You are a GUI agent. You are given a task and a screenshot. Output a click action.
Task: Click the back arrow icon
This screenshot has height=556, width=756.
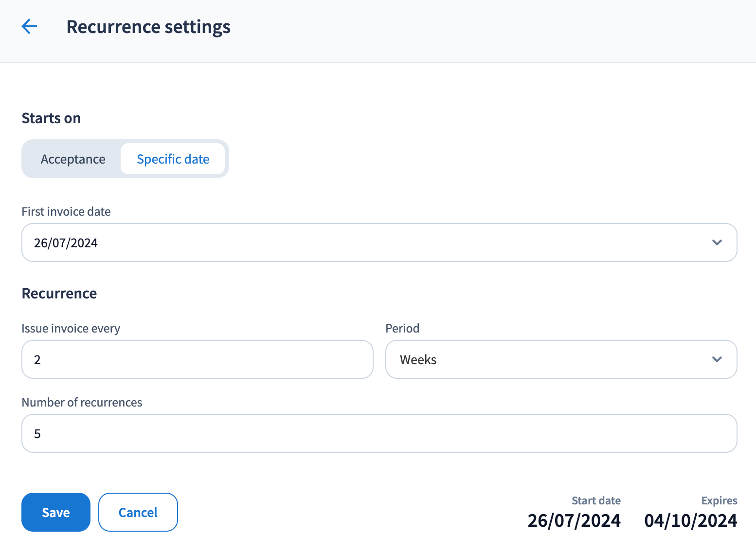29,26
